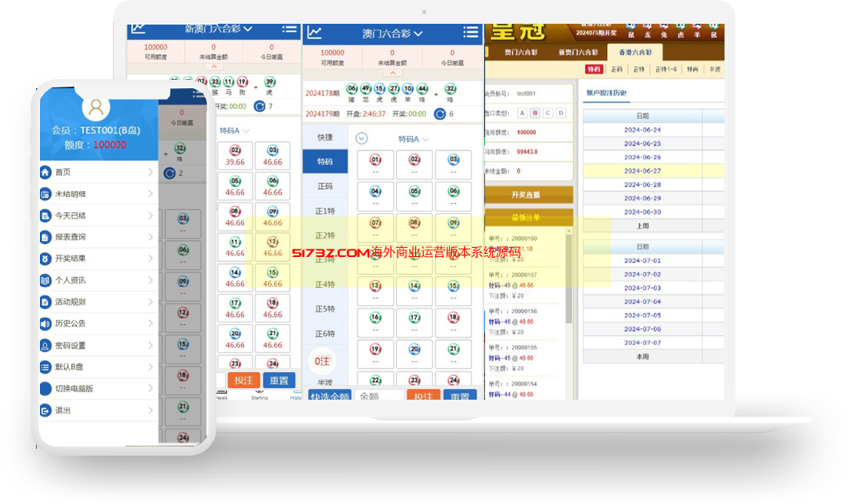Tap the member avatar on phone
The height and width of the screenshot is (504, 855).
(96, 107)
